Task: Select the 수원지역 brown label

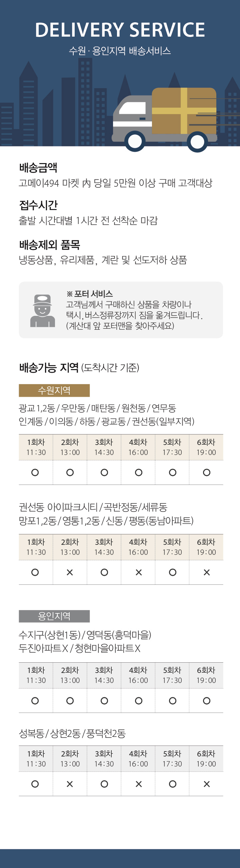Action: (54, 390)
